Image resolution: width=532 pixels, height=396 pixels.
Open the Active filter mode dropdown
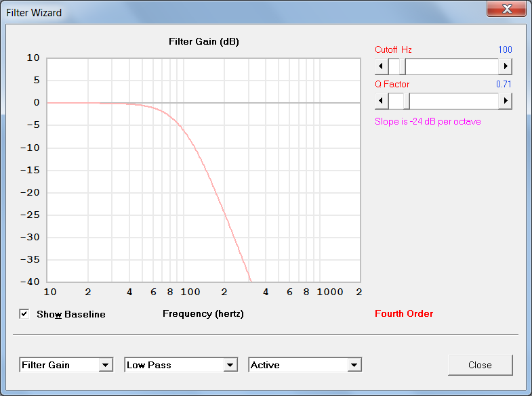click(x=305, y=365)
